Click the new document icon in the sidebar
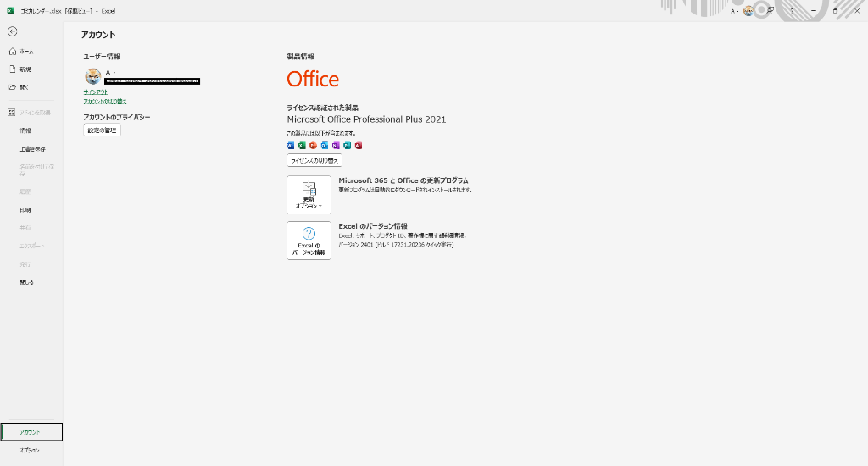Screen dimensions: 868x466 (x=12, y=69)
